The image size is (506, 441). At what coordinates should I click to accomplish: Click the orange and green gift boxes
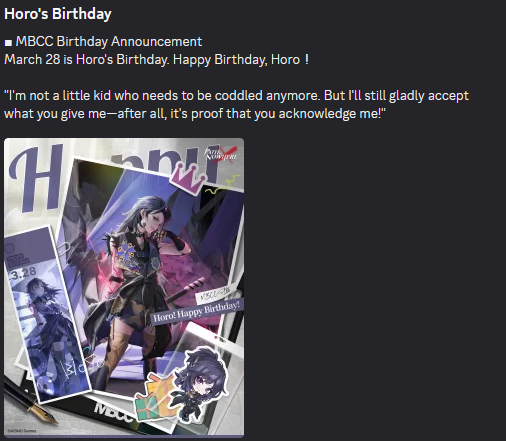pyautogui.click(x=156, y=397)
